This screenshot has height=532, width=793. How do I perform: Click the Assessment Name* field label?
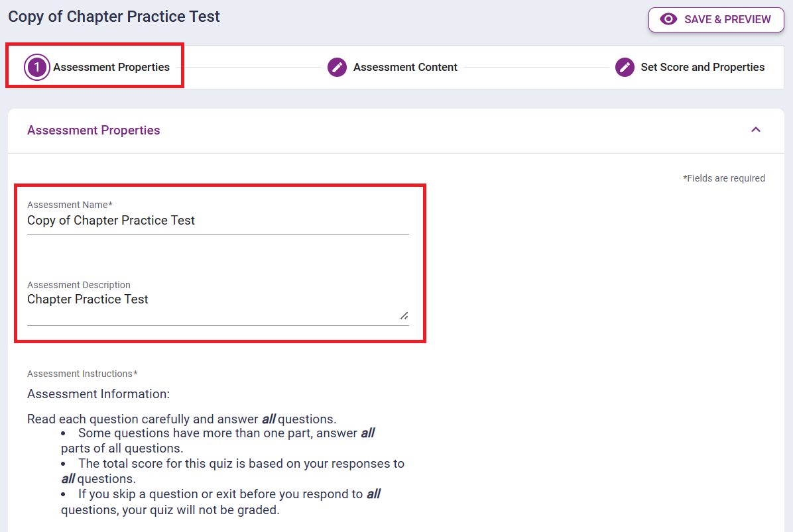click(70, 205)
